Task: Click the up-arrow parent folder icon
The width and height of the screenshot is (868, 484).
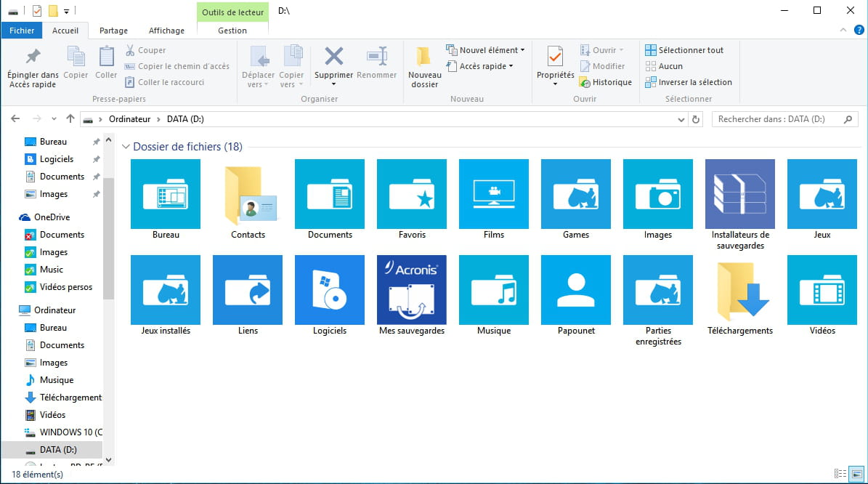Action: (70, 119)
